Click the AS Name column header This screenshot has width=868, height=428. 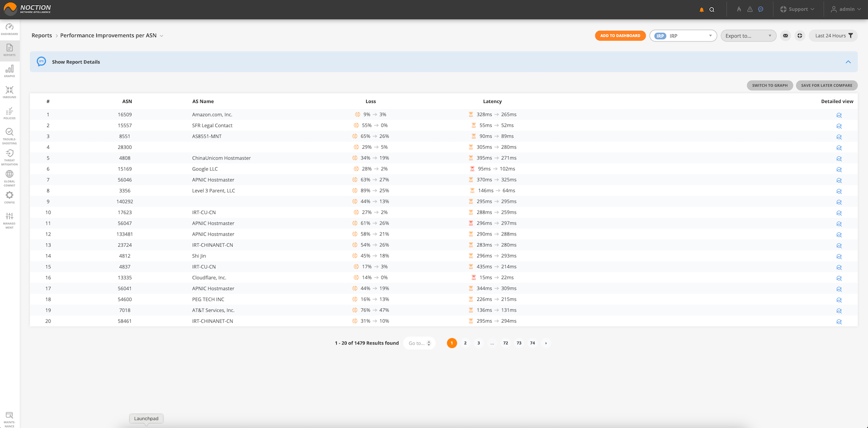click(x=203, y=102)
